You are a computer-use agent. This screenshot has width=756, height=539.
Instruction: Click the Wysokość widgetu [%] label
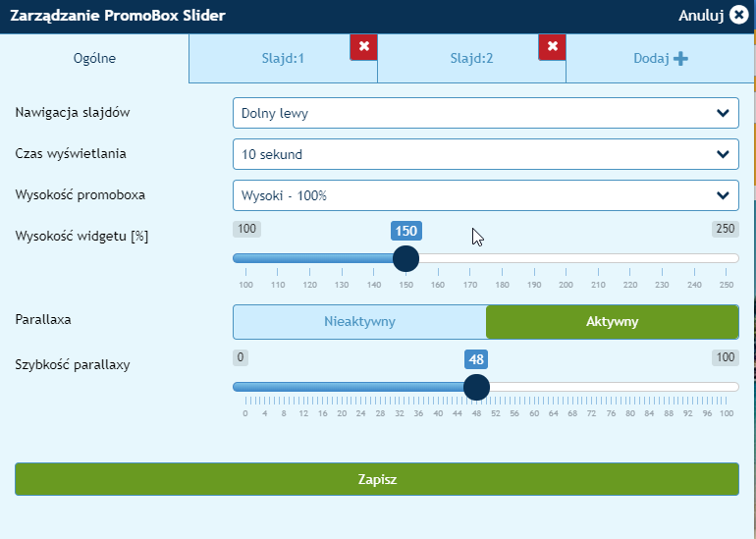81,237
